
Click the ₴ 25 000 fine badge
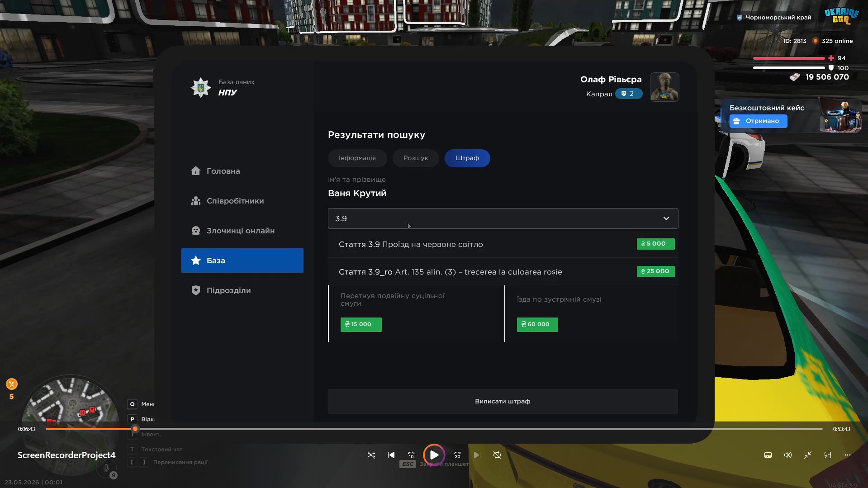tap(656, 271)
